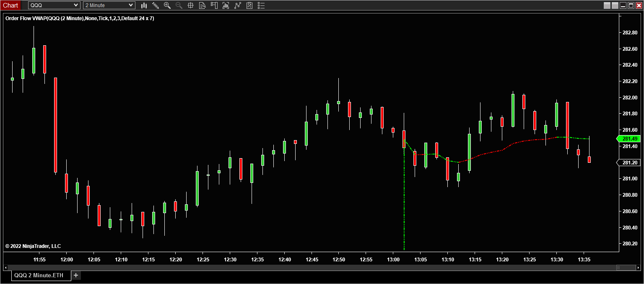Open the bar type chart style icon
The image size is (644, 284).
[144, 5]
